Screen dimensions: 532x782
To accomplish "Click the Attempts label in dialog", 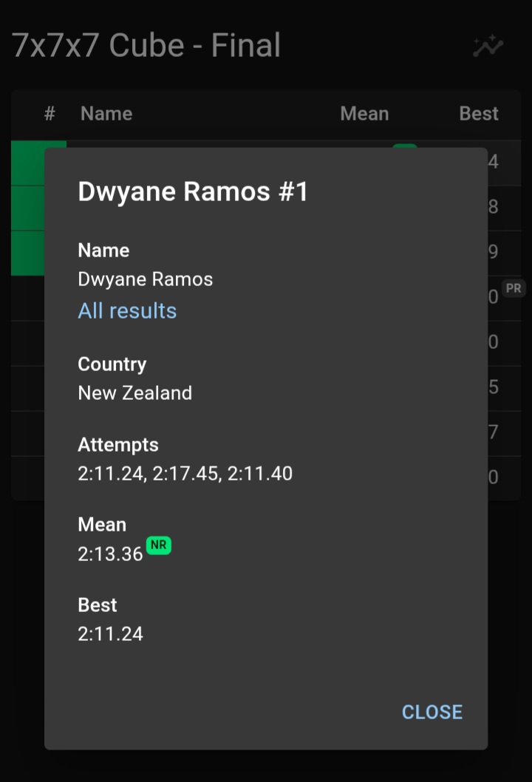I will pos(118,444).
